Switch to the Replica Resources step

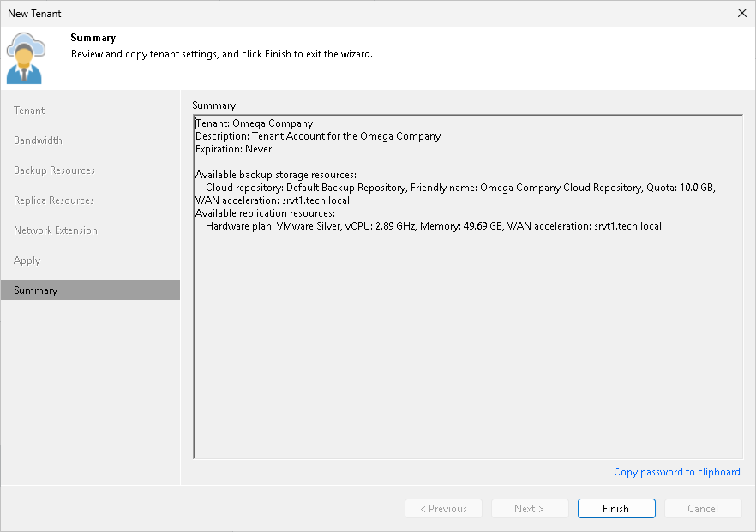(51, 200)
